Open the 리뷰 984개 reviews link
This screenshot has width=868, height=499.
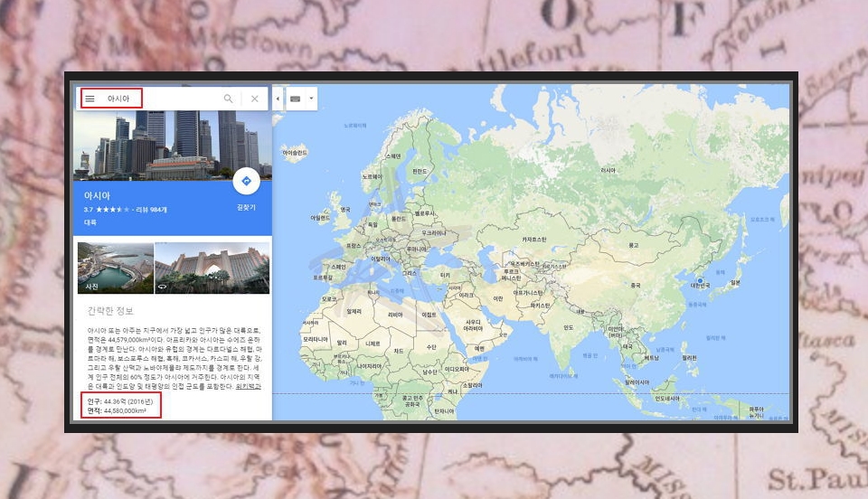tap(152, 210)
